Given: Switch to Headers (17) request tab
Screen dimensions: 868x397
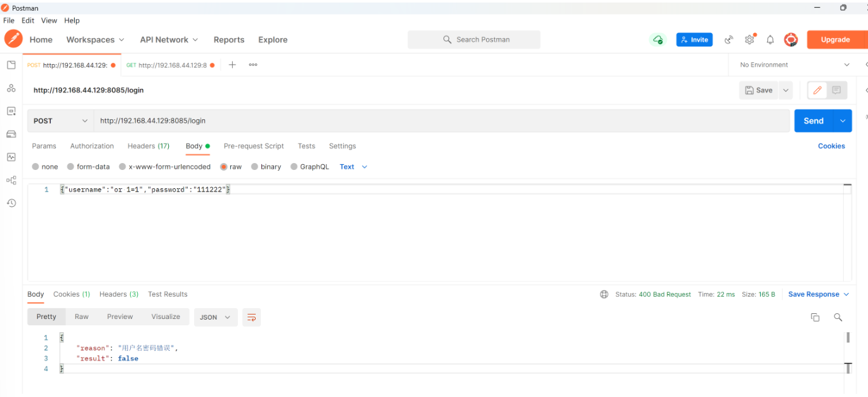Looking at the screenshot, I should tap(148, 146).
